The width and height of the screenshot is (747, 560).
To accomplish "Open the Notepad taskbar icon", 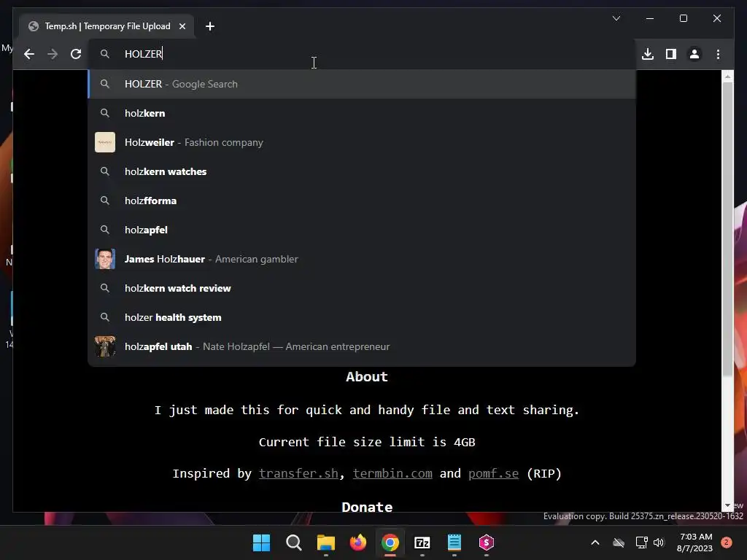I will [454, 542].
